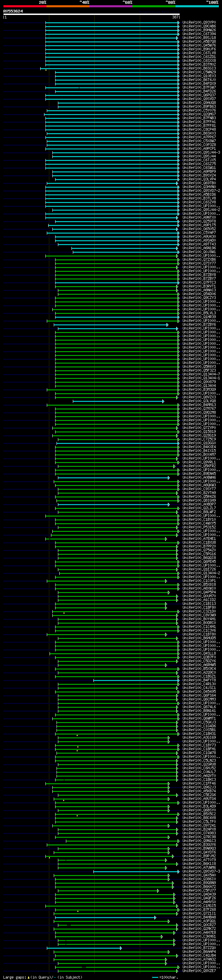Select label UniRef100_A7EHE1

coord(199,539)
